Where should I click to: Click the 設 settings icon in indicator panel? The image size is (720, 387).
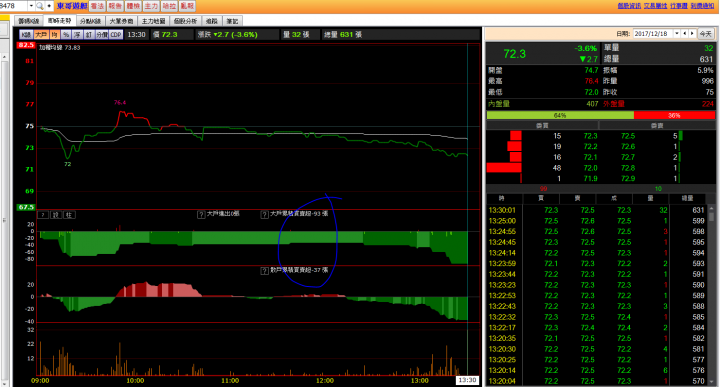click(x=56, y=215)
